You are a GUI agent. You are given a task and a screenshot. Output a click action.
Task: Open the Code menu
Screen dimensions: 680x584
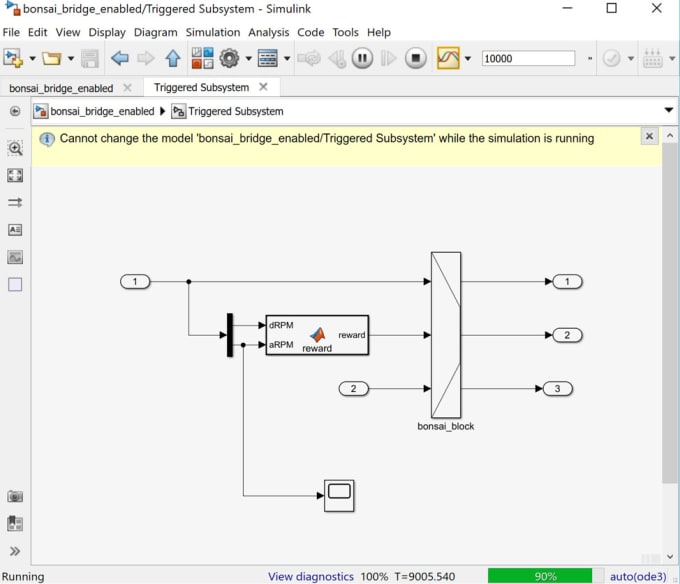pyautogui.click(x=311, y=33)
